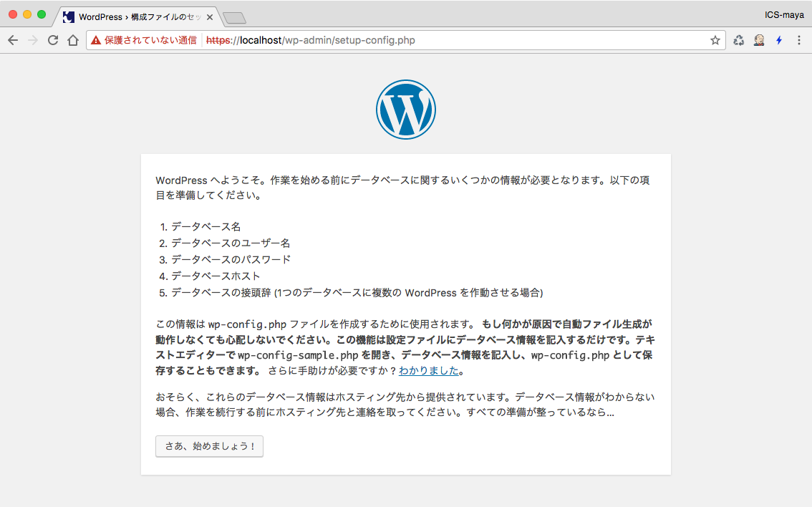Click the ICS-maya profile button

(783, 15)
